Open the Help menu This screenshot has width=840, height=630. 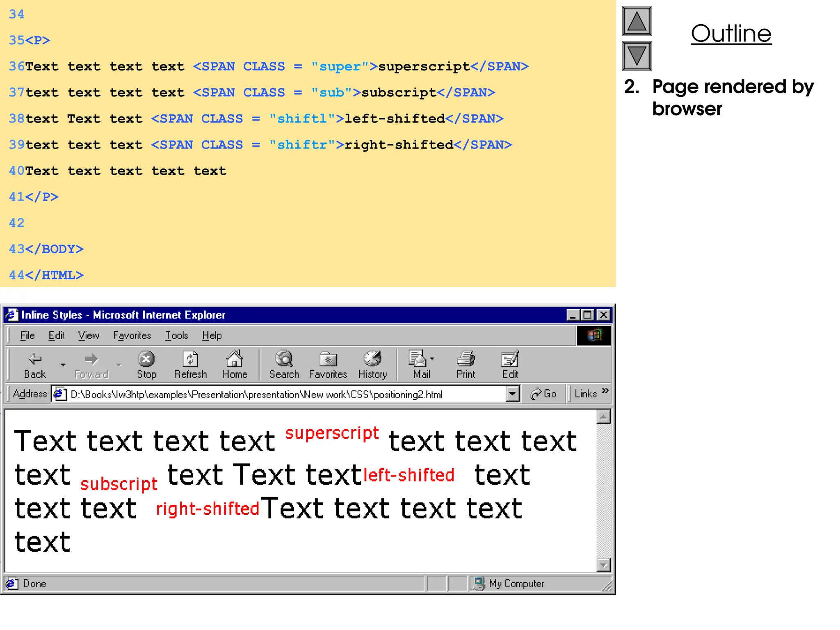pos(212,336)
